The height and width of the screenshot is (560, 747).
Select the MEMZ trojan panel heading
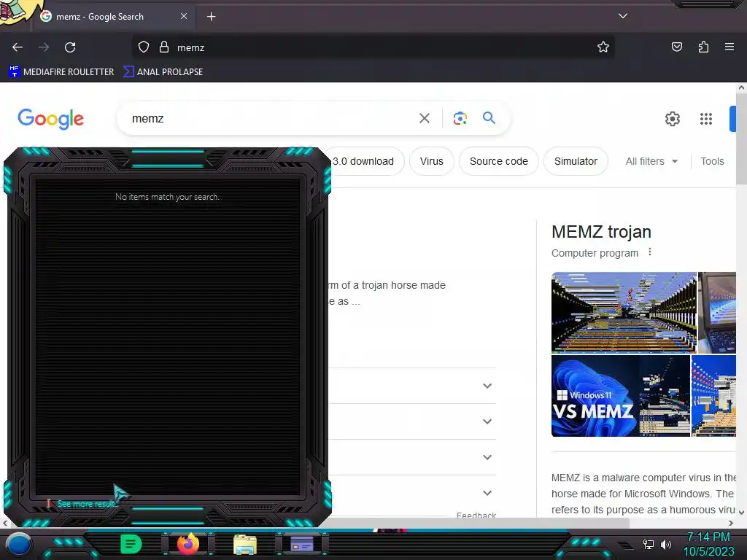[601, 232]
